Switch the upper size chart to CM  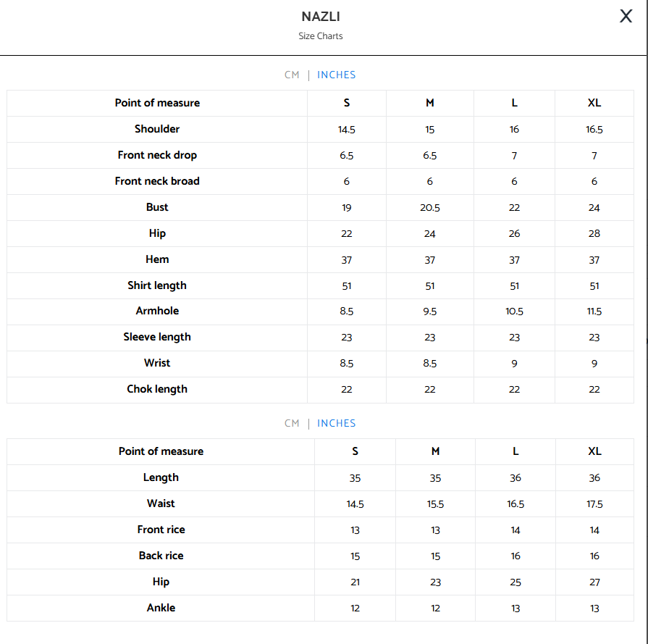click(x=292, y=75)
